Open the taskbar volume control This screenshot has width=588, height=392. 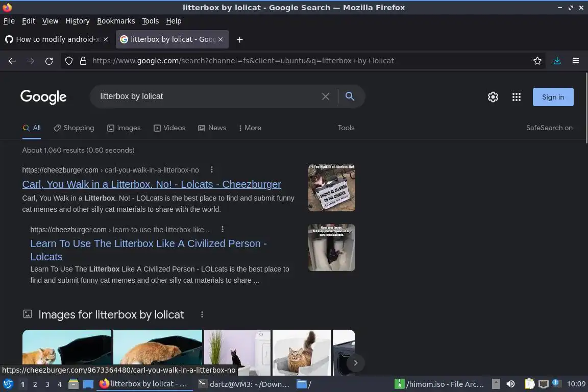point(510,384)
